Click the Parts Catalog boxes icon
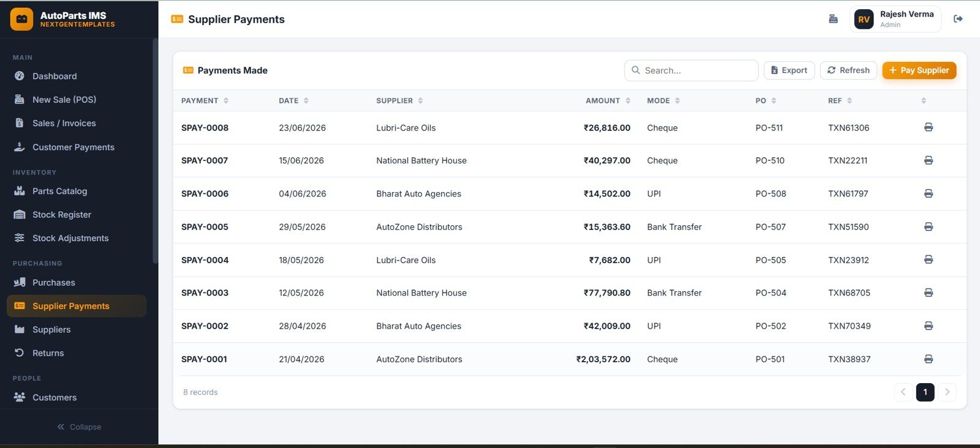 [x=20, y=191]
